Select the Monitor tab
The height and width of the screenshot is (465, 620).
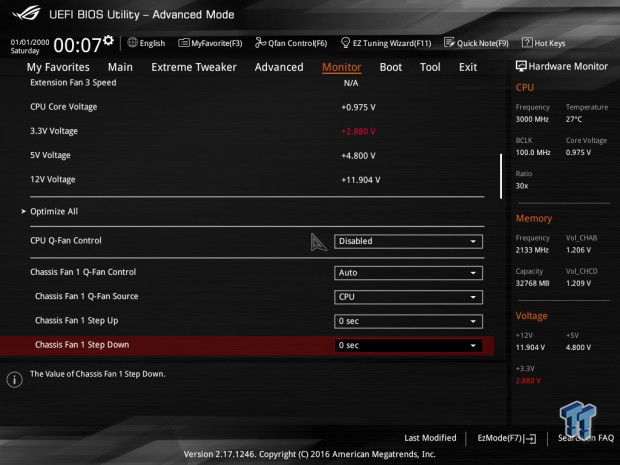pos(342,67)
